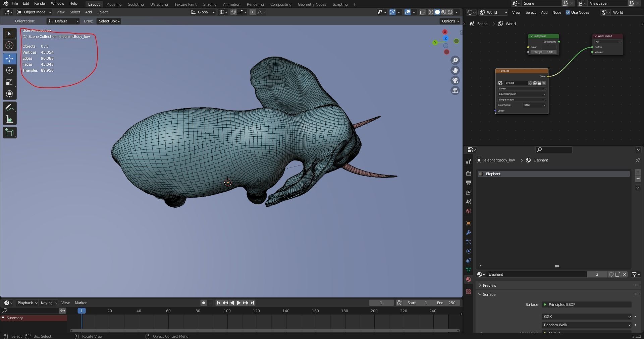Switch to the Geometry Nodes workspace tab
This screenshot has height=339, width=644.
(312, 4)
